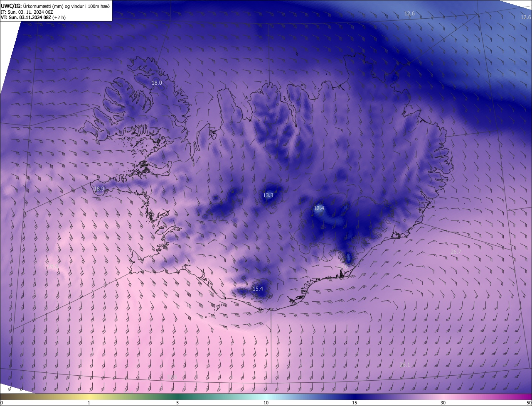Viewport: 532px width, 406px height.
Task: Click the 13.3 value in central Iceland
Action: (268, 195)
